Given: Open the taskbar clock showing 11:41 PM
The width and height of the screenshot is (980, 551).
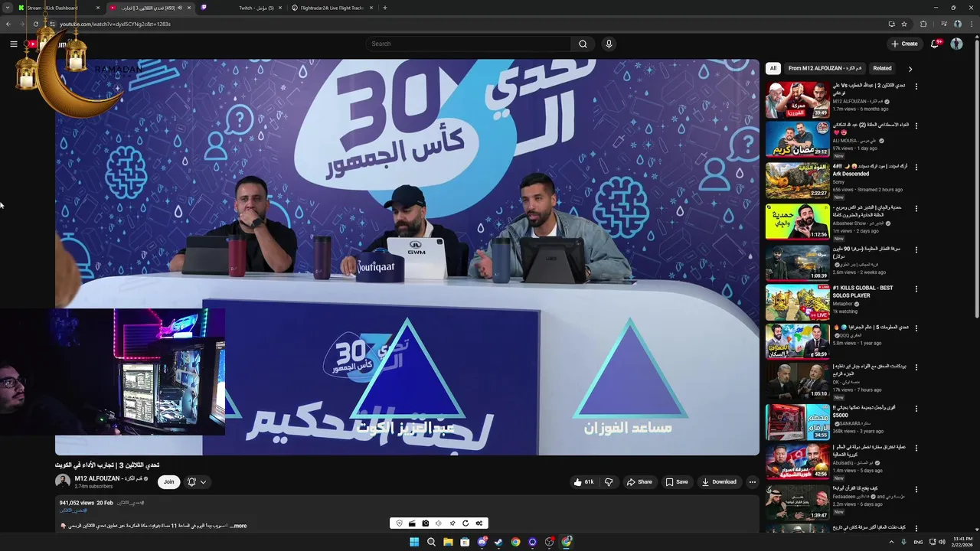Looking at the screenshot, I should pos(962,541).
